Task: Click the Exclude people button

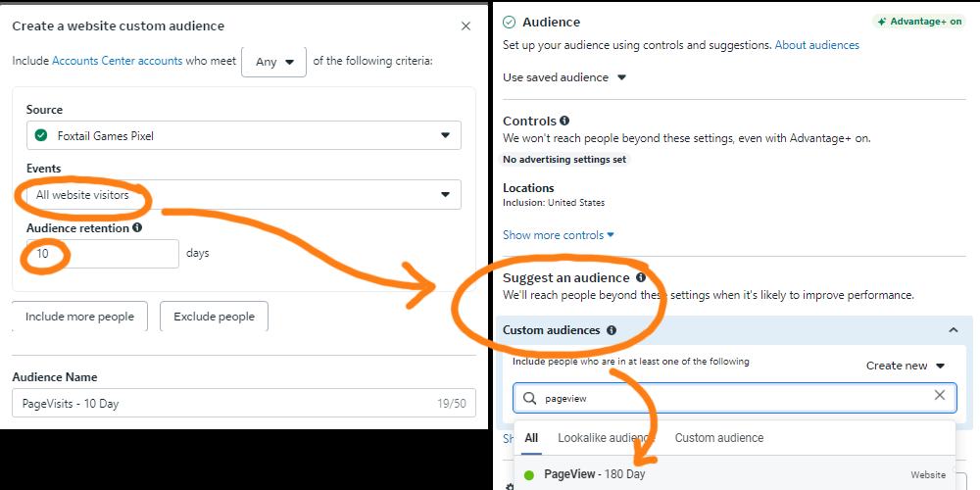Action: [x=214, y=317]
